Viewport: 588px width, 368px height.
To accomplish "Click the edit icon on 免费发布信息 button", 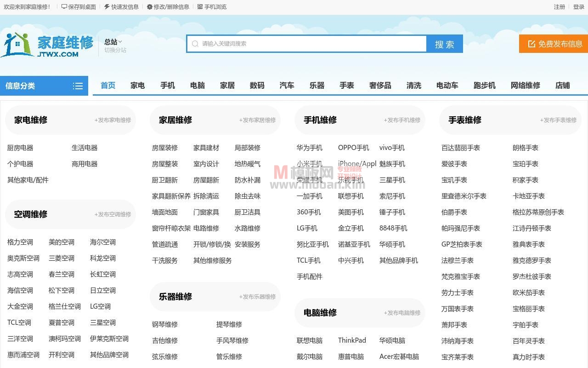I will click(531, 44).
